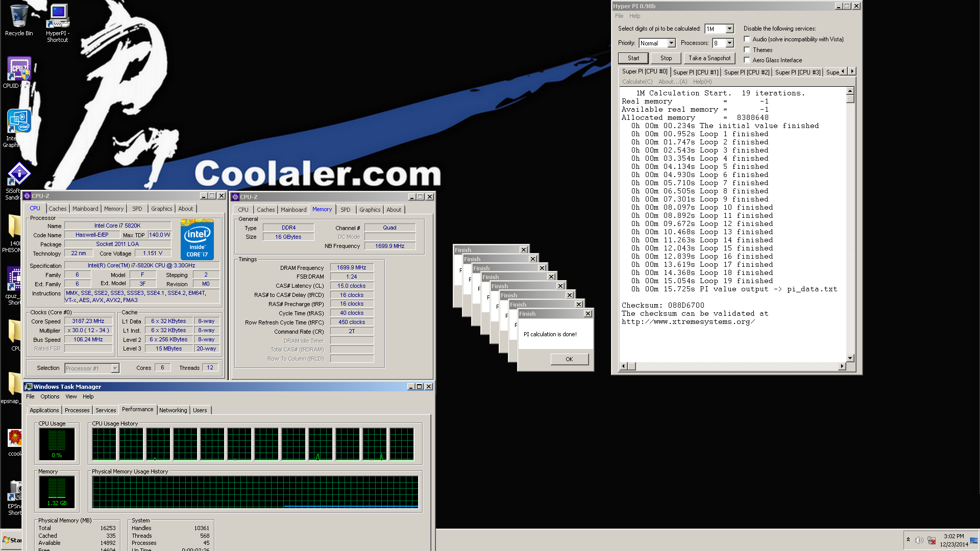Viewport: 980px width, 551px height.
Task: Close the topmost Finish dialog with X
Action: tap(588, 314)
